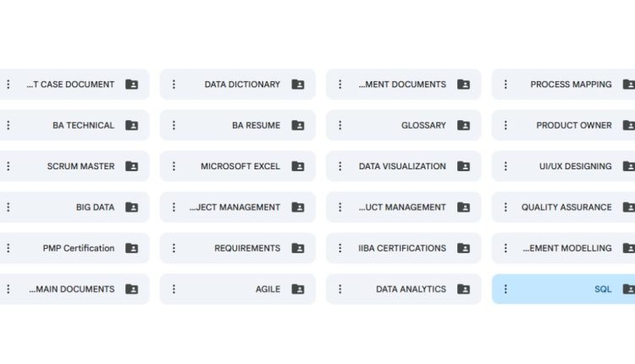
Task: Click shared folder icon beside BA TECHNICAL
Action: click(x=132, y=125)
